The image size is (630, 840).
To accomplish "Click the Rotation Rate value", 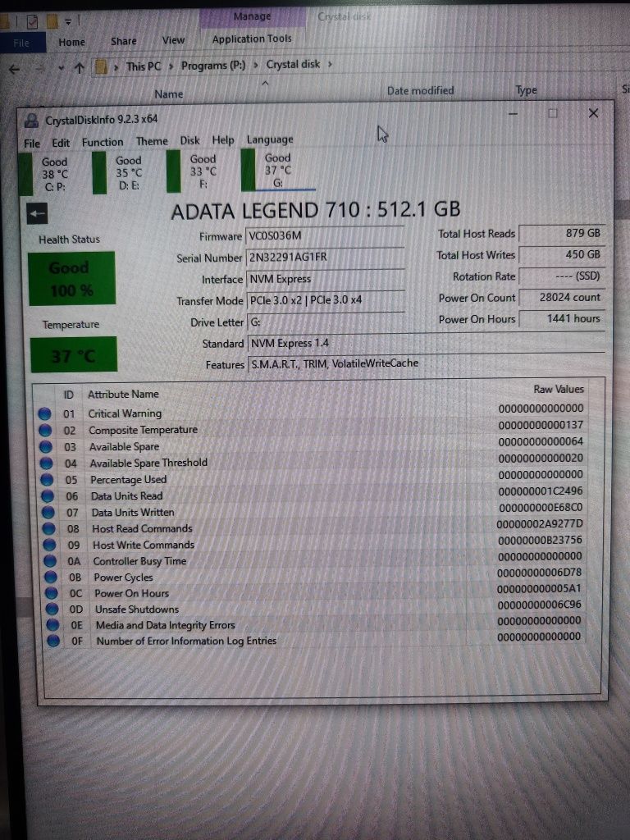I will click(562, 276).
